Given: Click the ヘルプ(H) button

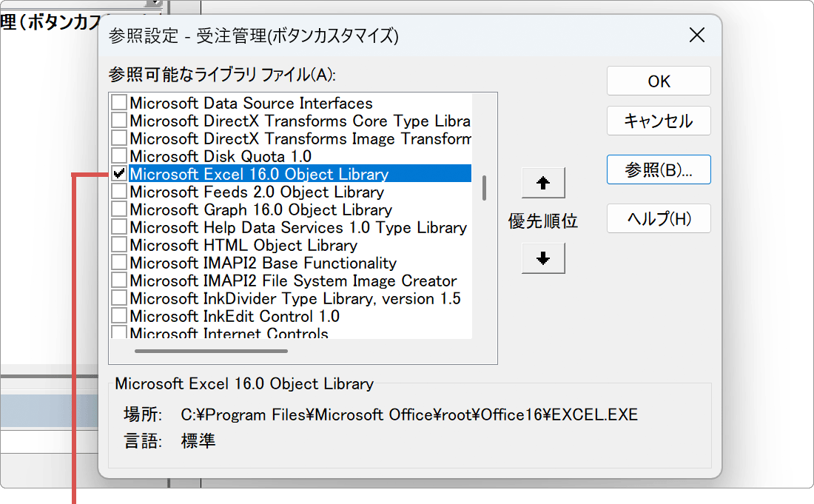Looking at the screenshot, I should click(x=659, y=218).
